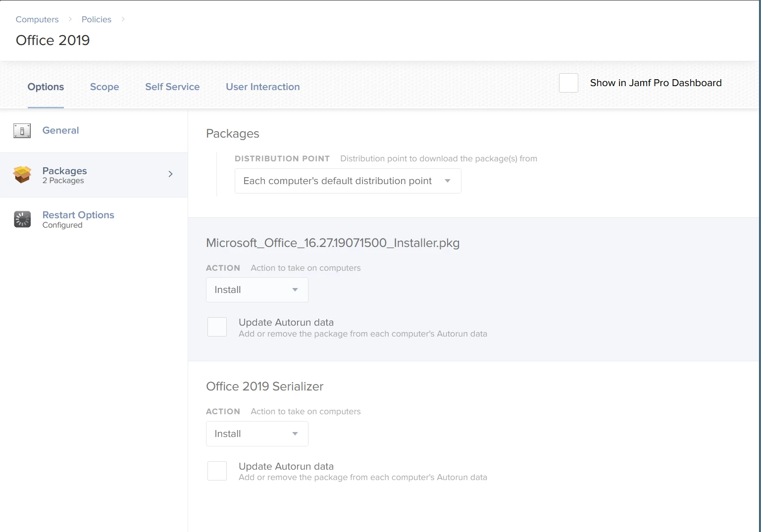Select the Packages payload label
The image size is (761, 532).
[x=65, y=171]
